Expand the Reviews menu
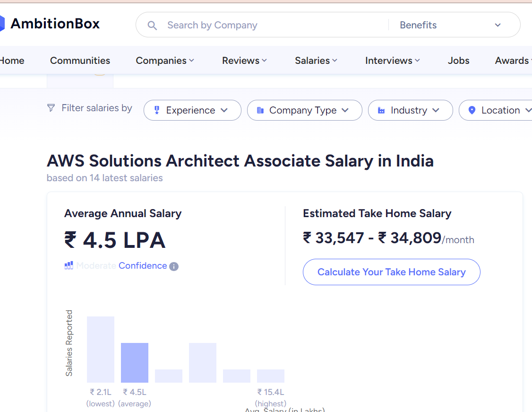The width and height of the screenshot is (532, 412). pyautogui.click(x=244, y=61)
